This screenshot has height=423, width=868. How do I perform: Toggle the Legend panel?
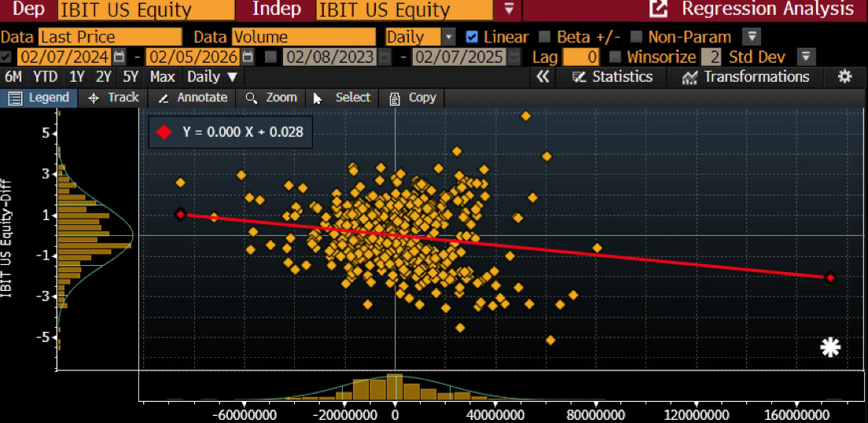click(39, 98)
